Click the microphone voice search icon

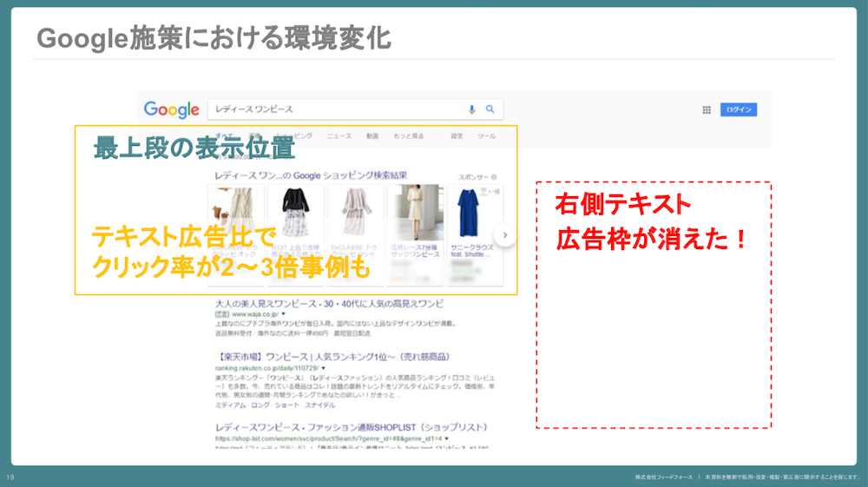(471, 109)
